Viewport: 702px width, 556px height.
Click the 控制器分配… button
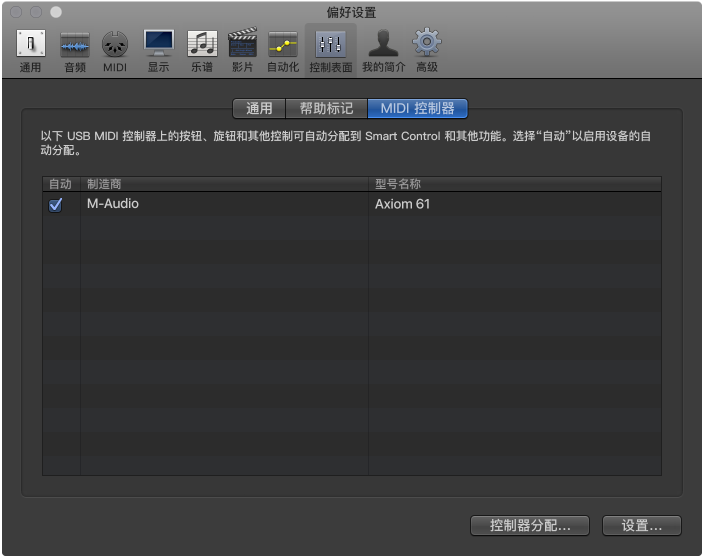(530, 525)
